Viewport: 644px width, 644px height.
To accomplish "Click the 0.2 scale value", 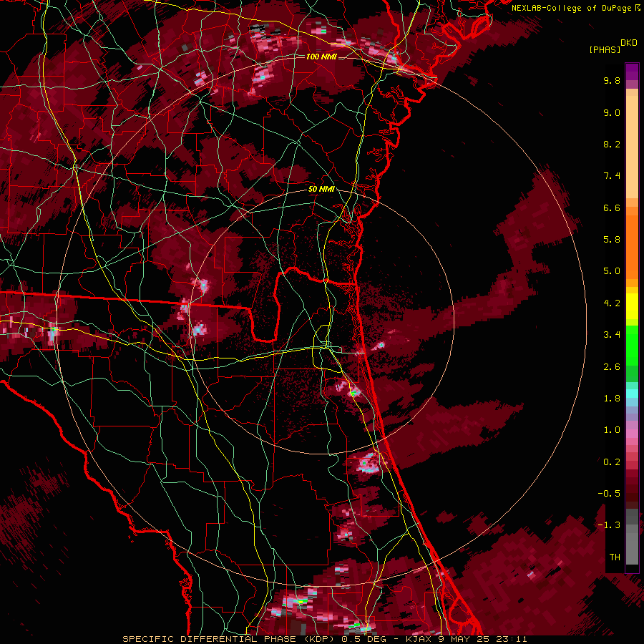I will 612,462.
